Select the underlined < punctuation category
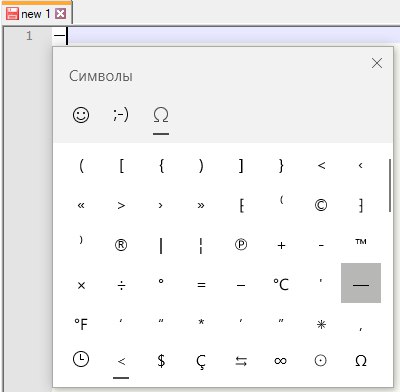Viewport: 400px width, 392px height. [x=121, y=362]
